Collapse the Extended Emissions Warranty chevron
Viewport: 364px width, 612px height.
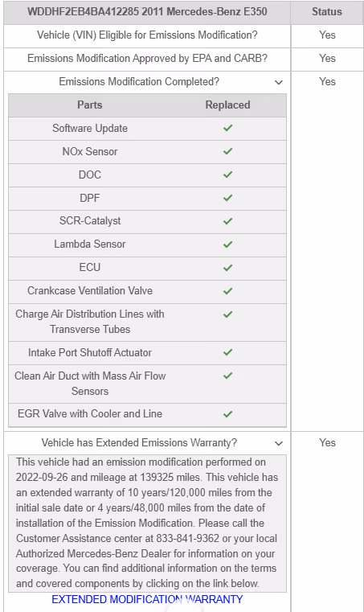point(279,443)
